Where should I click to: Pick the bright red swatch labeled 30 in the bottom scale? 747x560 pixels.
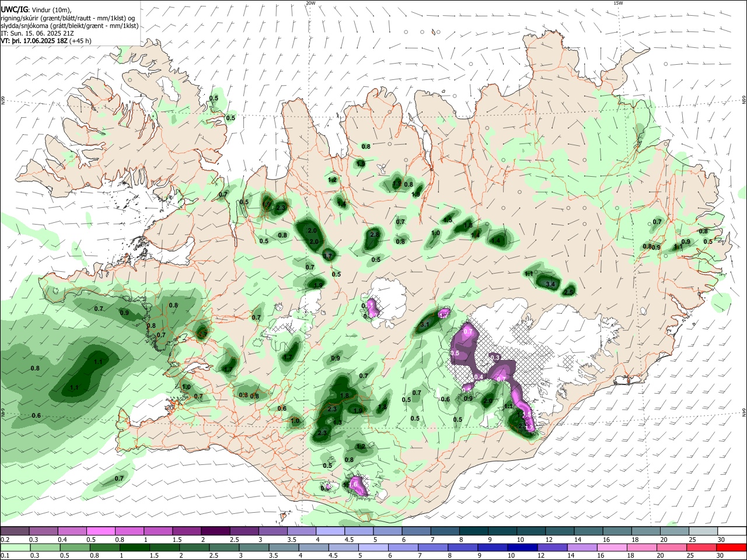pyautogui.click(x=732, y=548)
